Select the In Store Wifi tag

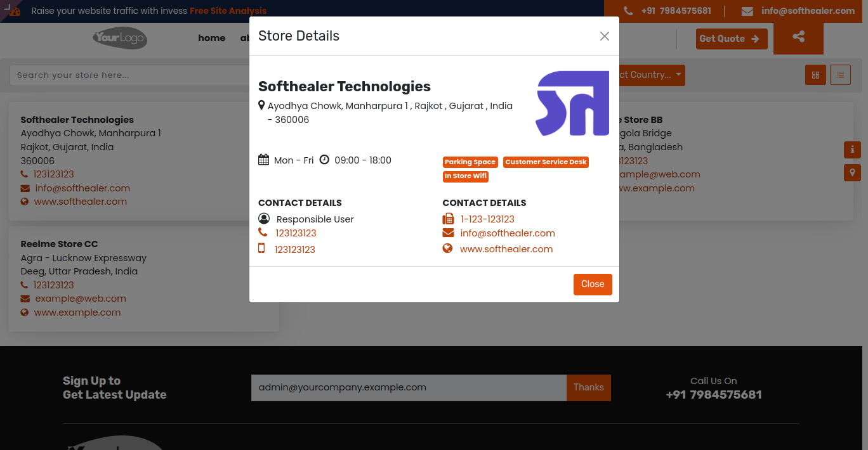coord(466,176)
